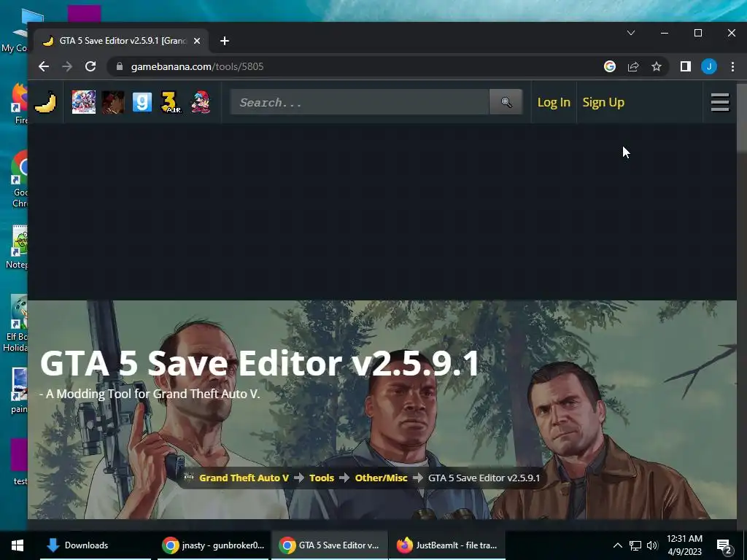Click the game controller icon in breadcrumb
The height and width of the screenshot is (560, 747).
point(189,478)
